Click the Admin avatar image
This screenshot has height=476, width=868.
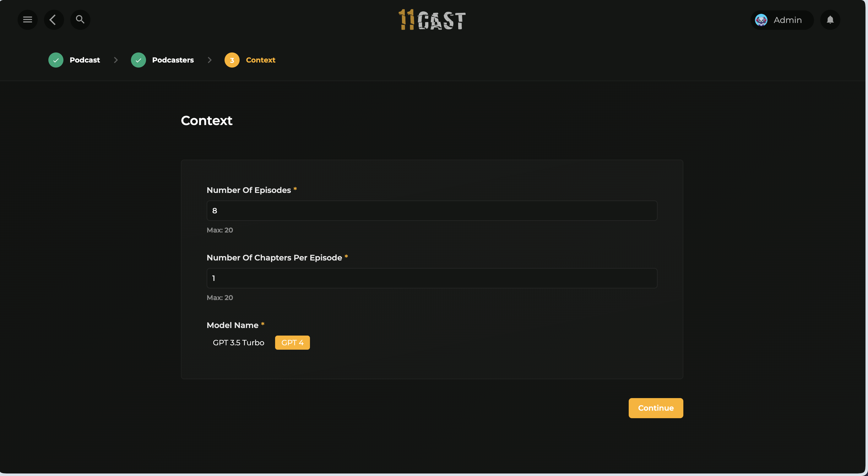coord(761,20)
